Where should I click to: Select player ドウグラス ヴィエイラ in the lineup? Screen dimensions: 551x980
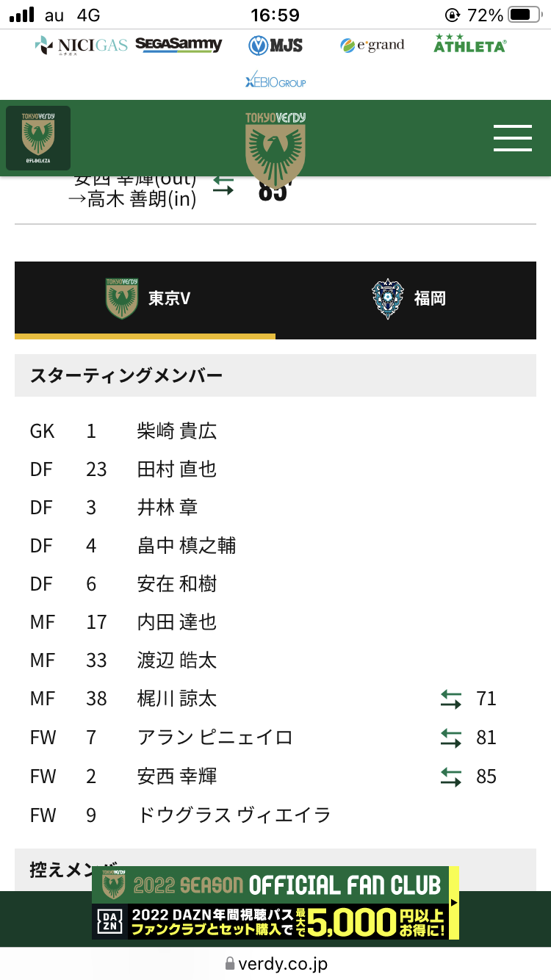pos(234,815)
